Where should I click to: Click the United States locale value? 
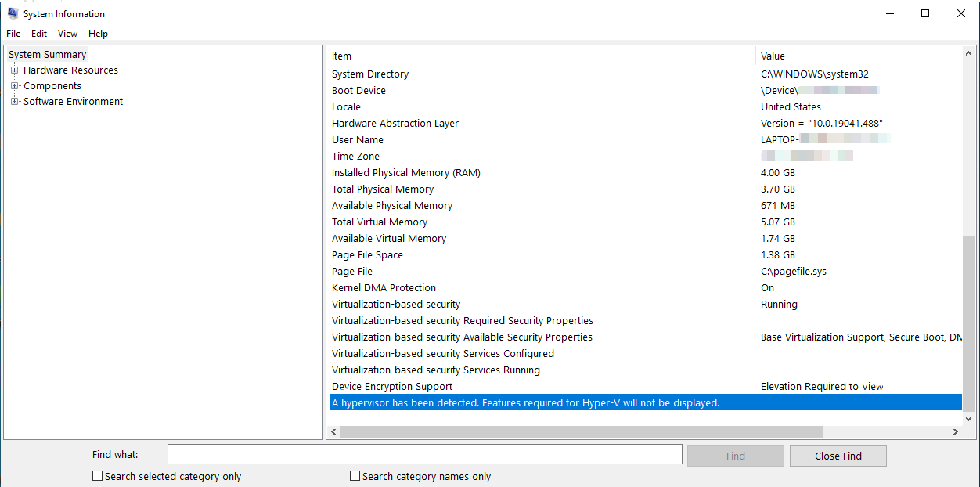tap(791, 107)
